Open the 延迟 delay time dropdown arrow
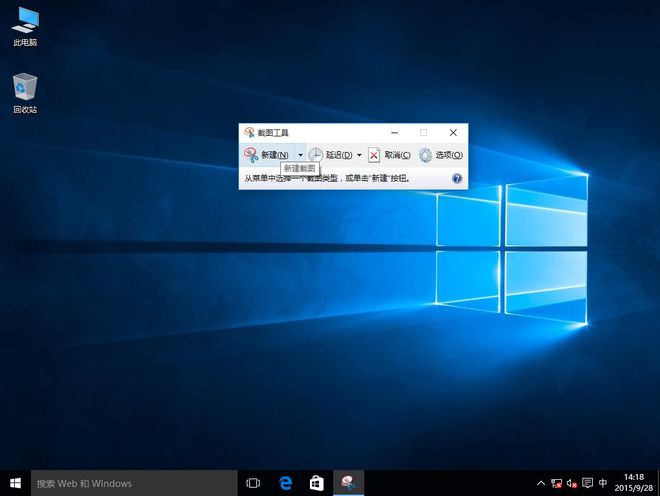 [359, 155]
